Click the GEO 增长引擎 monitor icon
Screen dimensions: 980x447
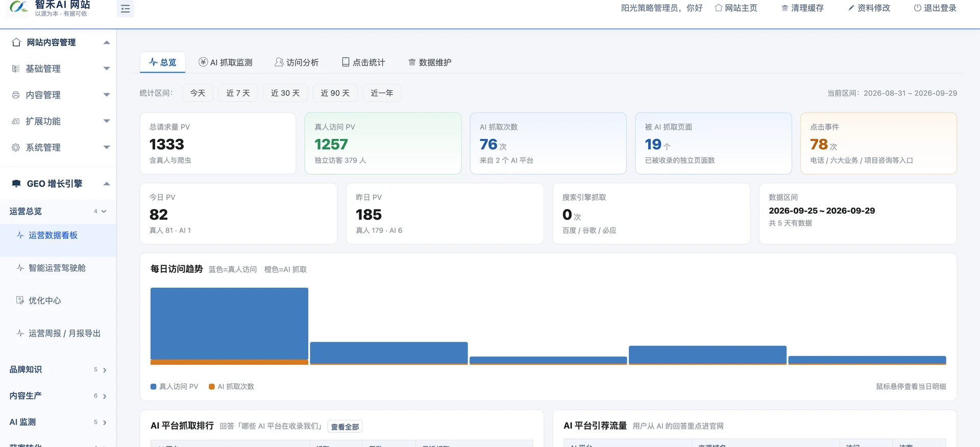(x=16, y=183)
